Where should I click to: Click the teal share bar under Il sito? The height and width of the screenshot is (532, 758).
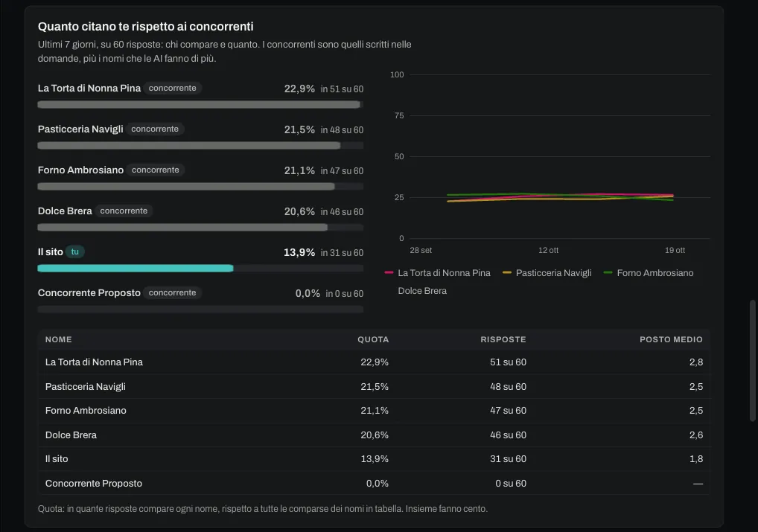(136, 268)
